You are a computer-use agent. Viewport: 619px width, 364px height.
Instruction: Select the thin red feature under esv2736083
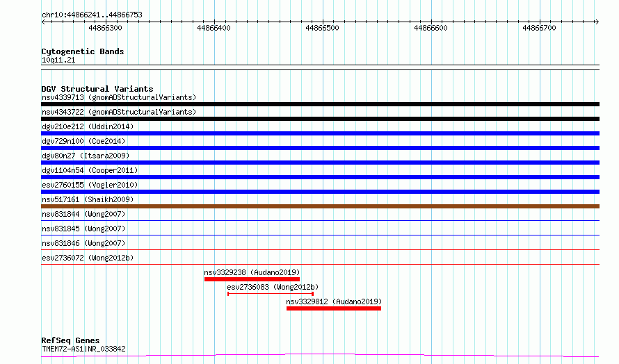(271, 294)
